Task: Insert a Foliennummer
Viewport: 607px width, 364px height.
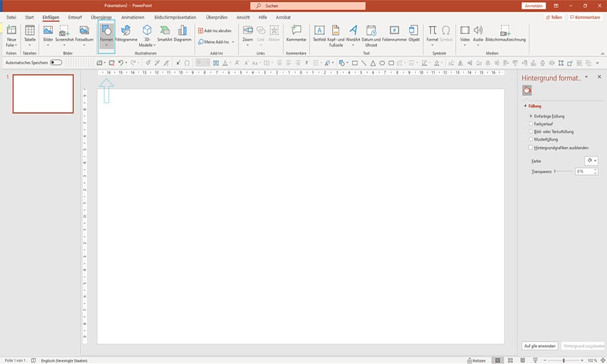Action: pos(395,33)
